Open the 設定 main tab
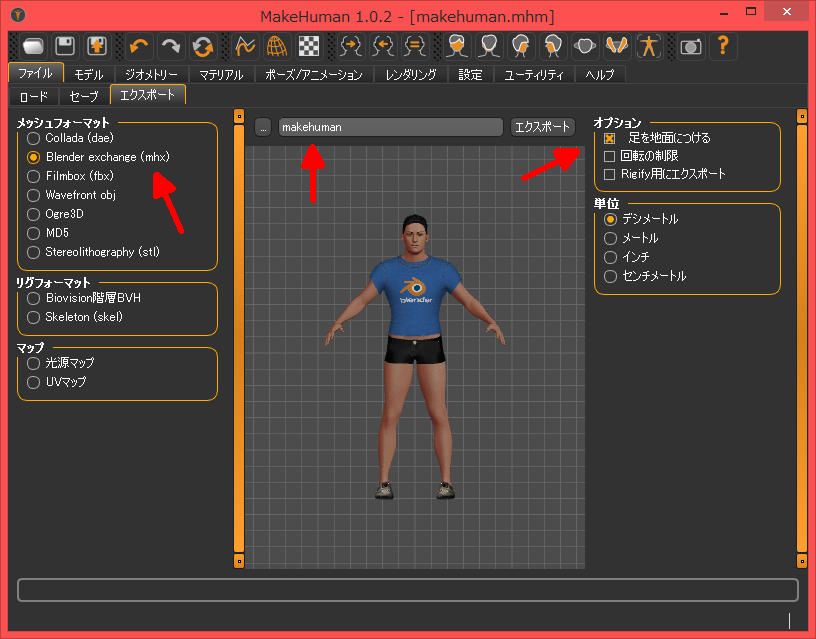Image resolution: width=816 pixels, height=639 pixels. click(x=470, y=74)
